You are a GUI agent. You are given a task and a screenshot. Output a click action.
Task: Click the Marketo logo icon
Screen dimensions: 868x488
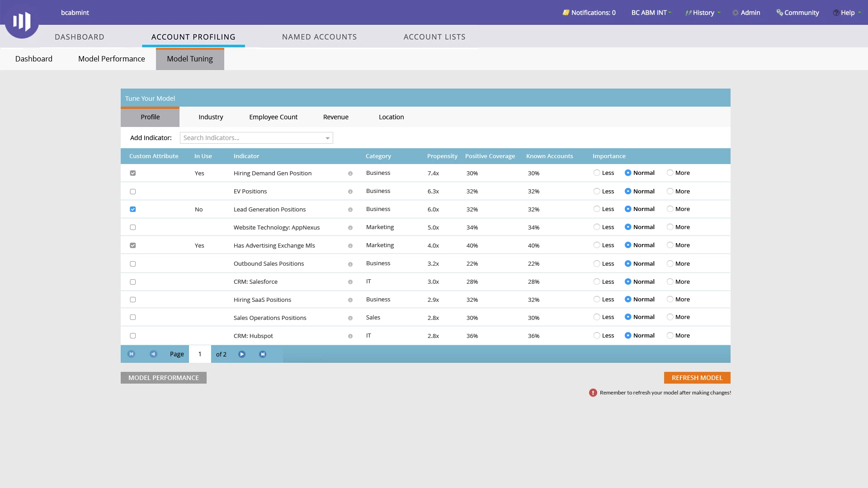(21, 21)
